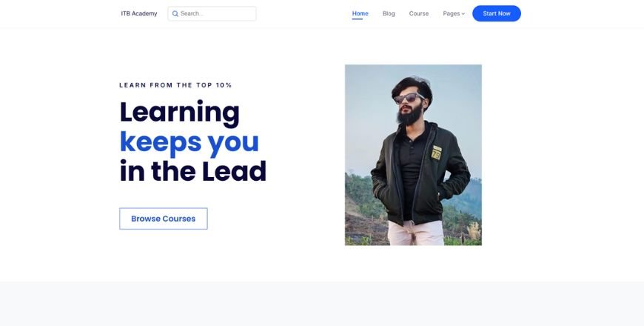Click the hero photo of bearded man
The height and width of the screenshot is (326, 644).
click(x=413, y=155)
